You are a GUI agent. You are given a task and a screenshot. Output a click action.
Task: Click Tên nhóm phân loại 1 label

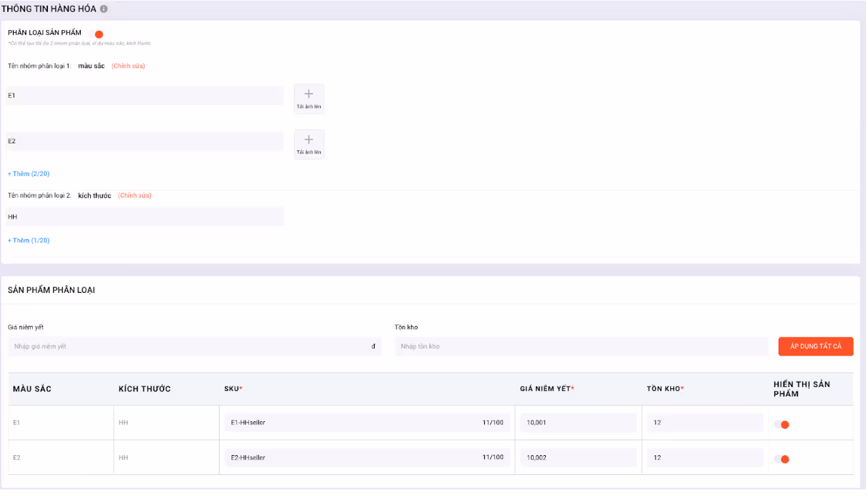tap(39, 66)
